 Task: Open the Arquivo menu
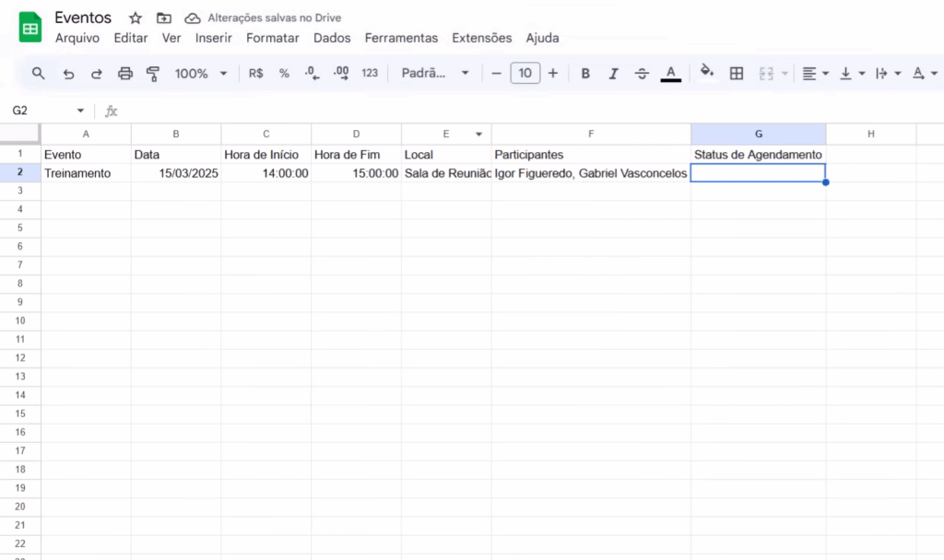coord(77,38)
